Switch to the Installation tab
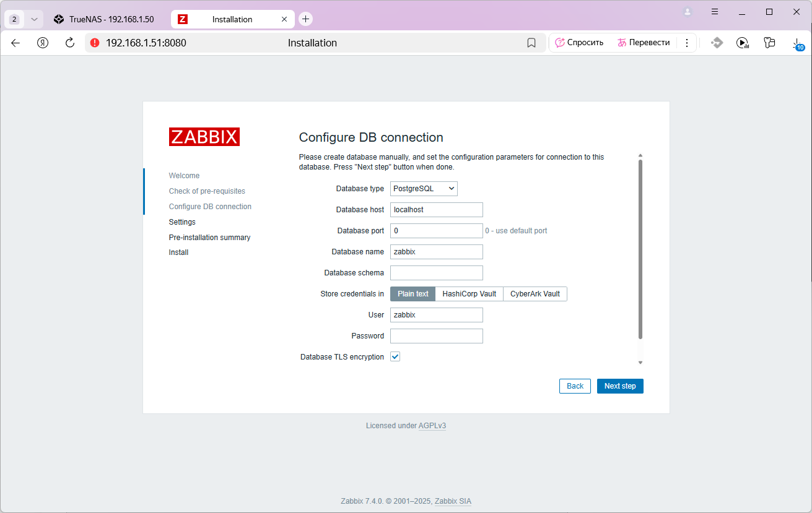 pyautogui.click(x=232, y=19)
